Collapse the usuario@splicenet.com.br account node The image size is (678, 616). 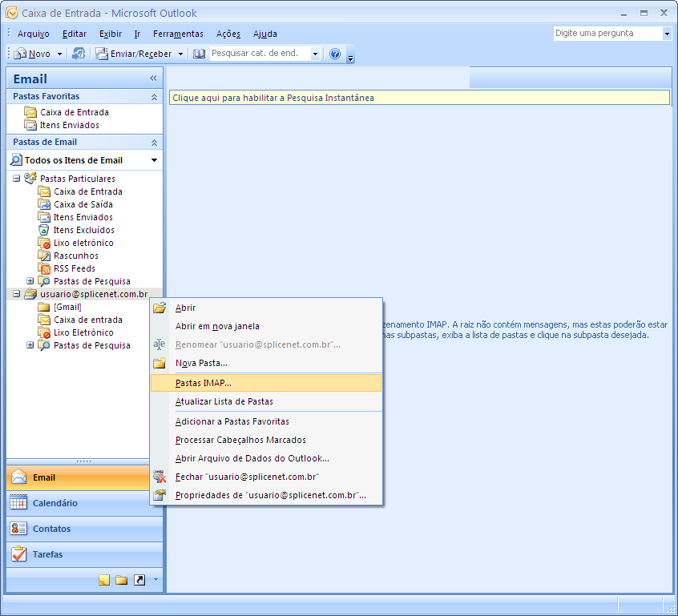(x=17, y=294)
